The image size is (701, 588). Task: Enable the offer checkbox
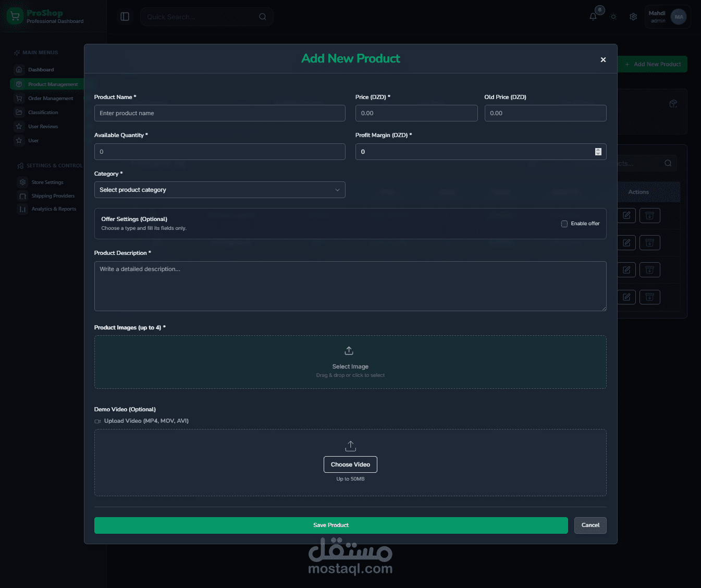point(564,224)
